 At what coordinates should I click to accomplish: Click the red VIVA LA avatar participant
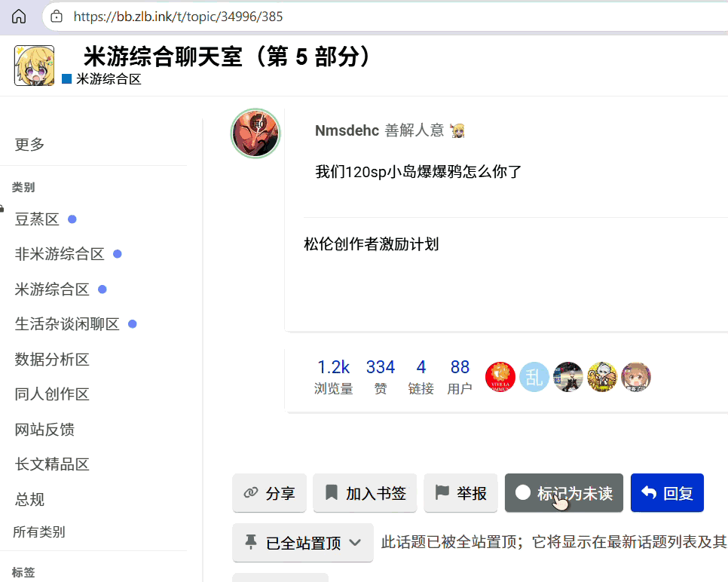[x=500, y=377]
